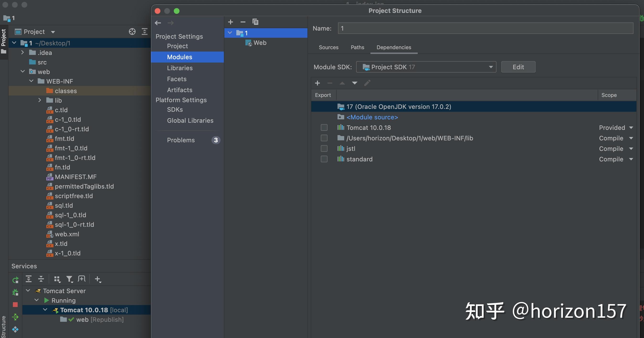Image resolution: width=644 pixels, height=338 pixels.
Task: Check Export box for jstl library
Action: click(324, 149)
